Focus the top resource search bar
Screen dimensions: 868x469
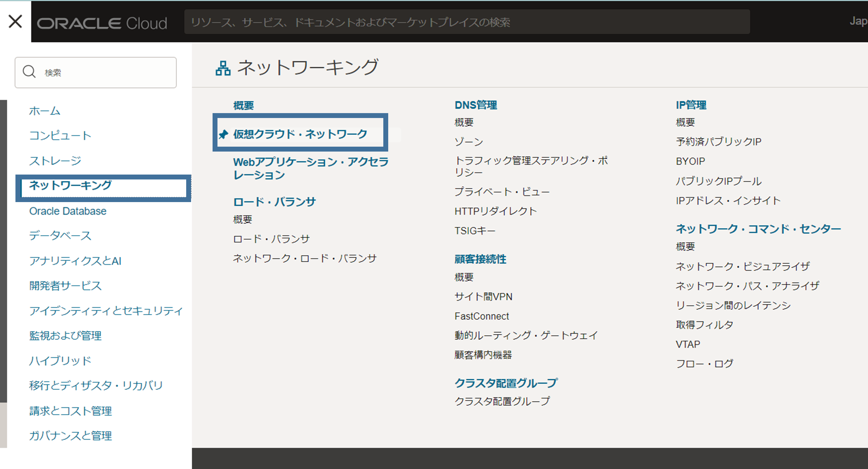[467, 22]
